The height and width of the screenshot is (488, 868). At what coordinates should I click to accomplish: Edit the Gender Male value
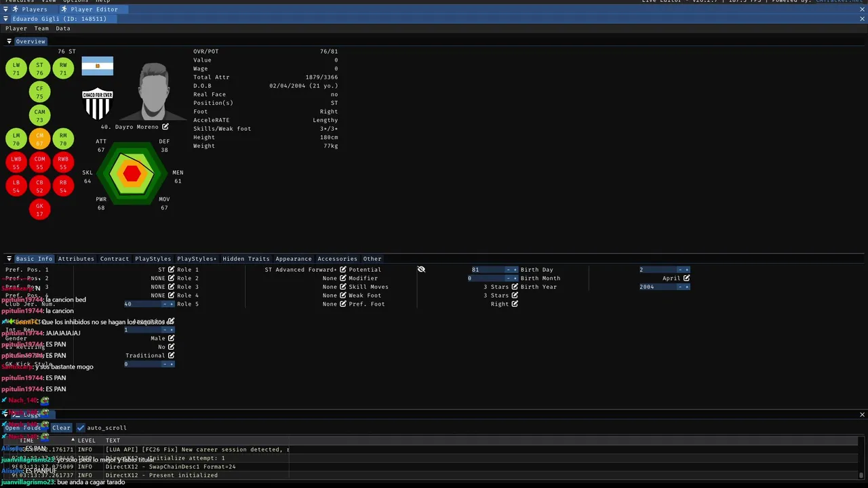tap(171, 338)
